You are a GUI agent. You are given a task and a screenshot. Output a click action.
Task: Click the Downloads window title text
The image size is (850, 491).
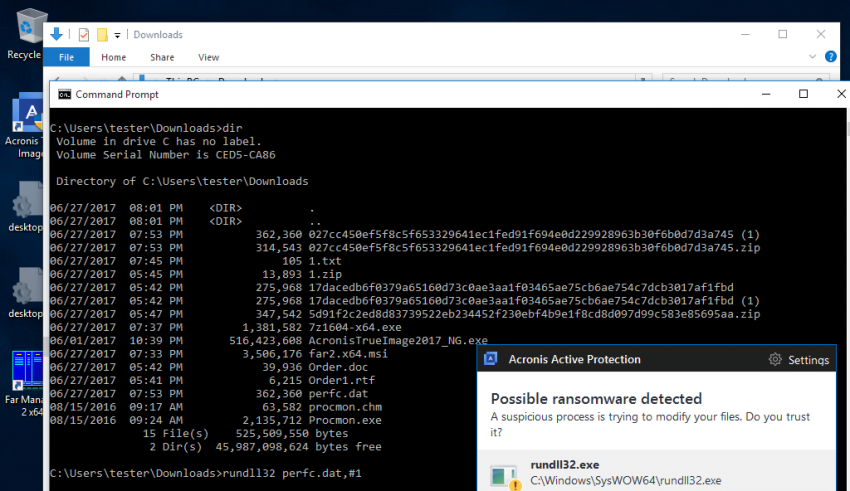coord(158,35)
